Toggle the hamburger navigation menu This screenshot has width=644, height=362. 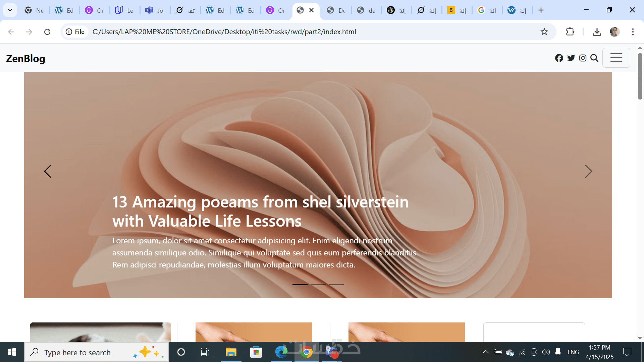coord(616,58)
